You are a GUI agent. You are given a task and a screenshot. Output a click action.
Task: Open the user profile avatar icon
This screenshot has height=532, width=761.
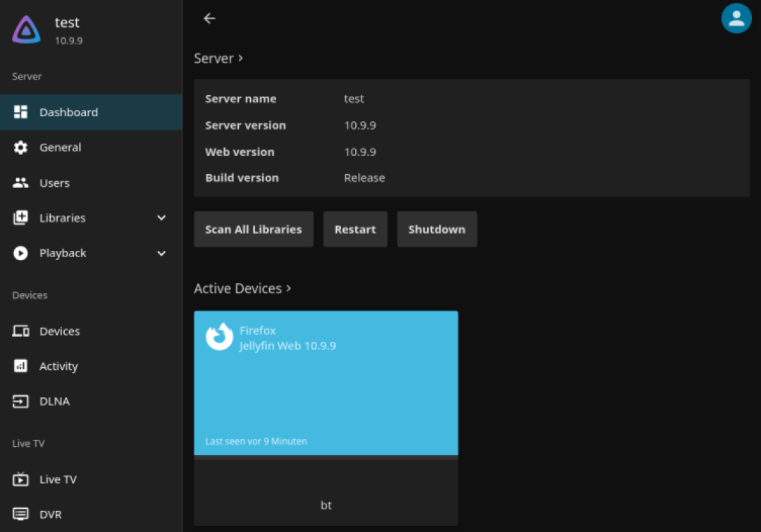click(736, 18)
